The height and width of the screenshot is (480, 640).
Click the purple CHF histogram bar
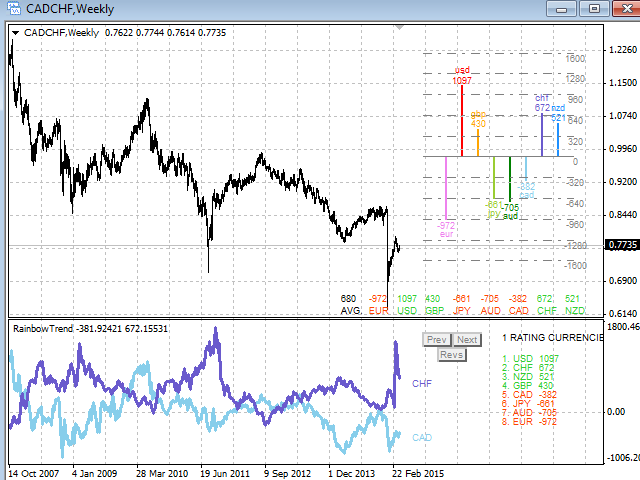point(542,135)
